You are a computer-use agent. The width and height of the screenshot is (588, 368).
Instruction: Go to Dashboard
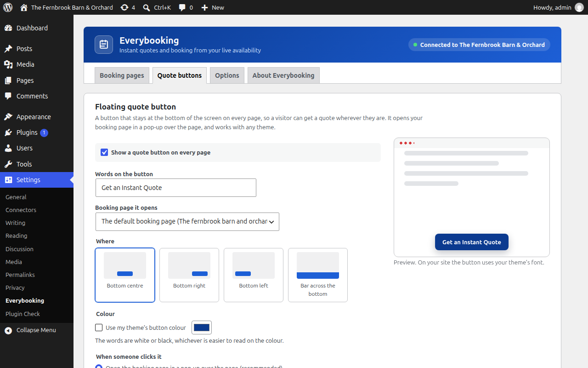click(x=37, y=28)
